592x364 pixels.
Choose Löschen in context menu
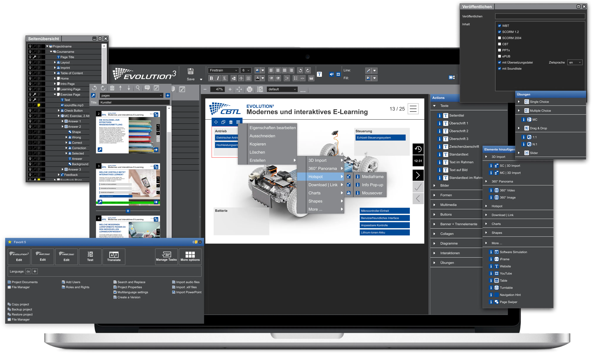click(257, 152)
